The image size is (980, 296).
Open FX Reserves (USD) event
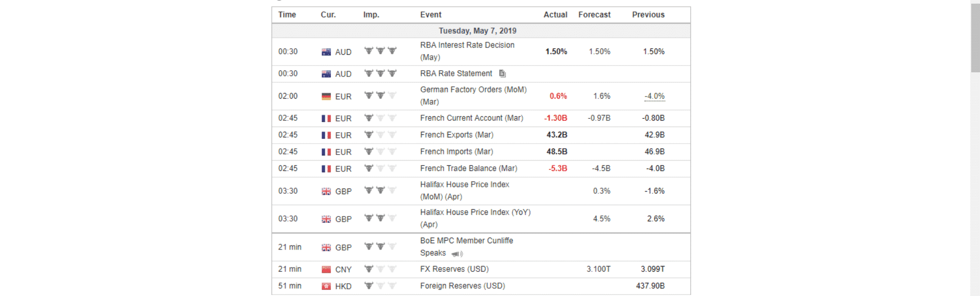click(454, 269)
